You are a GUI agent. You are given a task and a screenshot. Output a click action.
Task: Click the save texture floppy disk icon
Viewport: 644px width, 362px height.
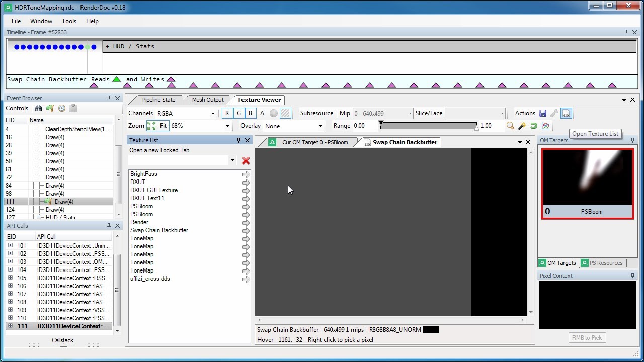coord(543,113)
